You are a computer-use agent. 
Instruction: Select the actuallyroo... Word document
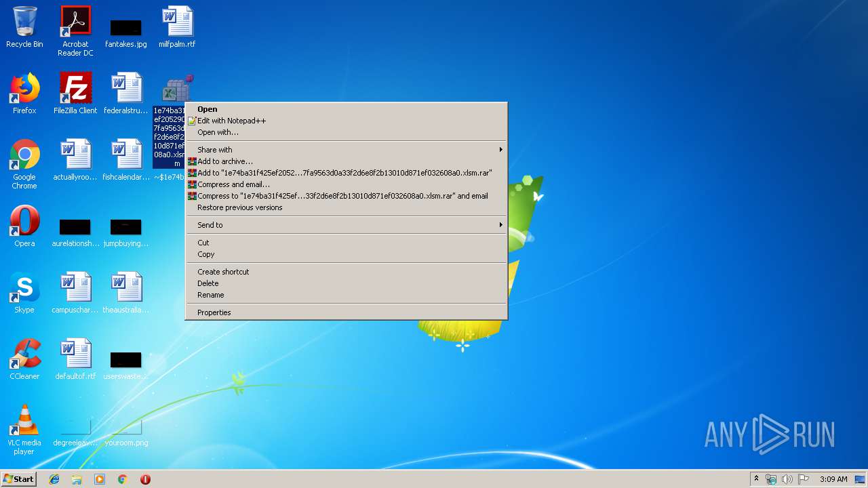(x=75, y=161)
